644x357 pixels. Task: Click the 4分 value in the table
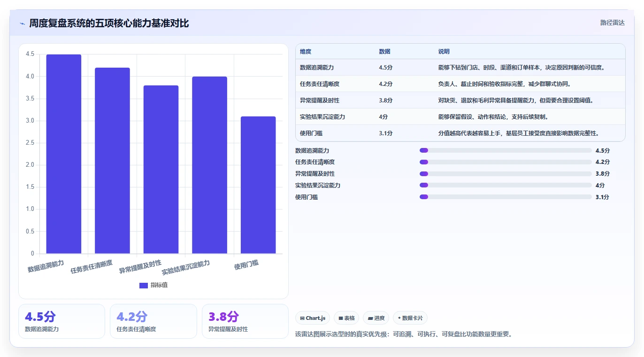(x=383, y=117)
